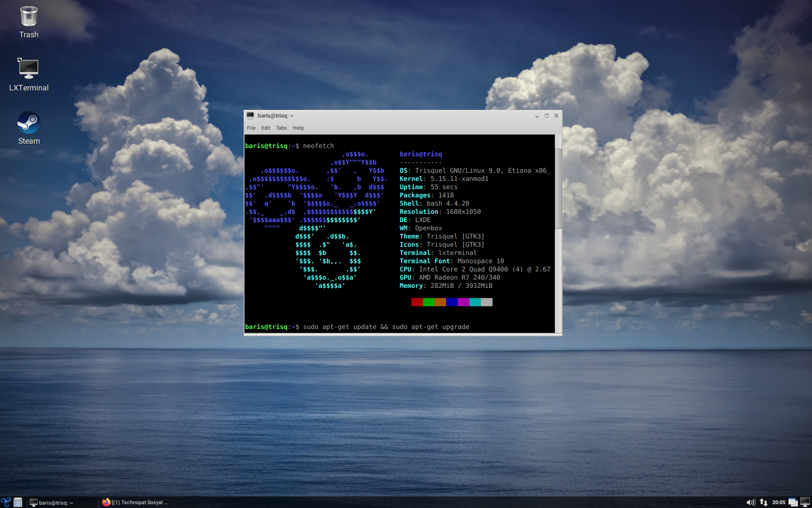
Task: Open the Trash desktop icon
Action: [29, 22]
